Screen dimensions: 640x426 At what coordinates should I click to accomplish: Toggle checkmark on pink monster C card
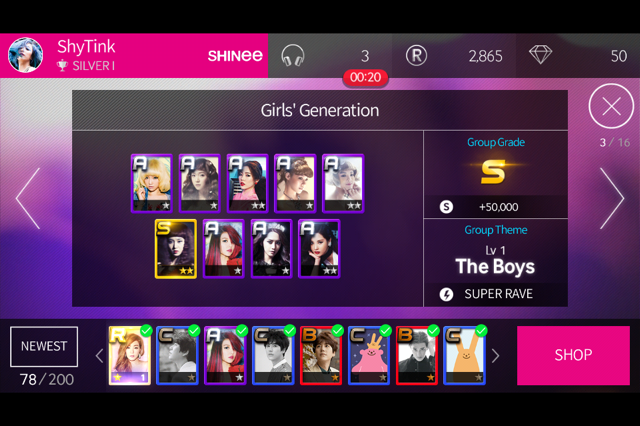(x=386, y=331)
